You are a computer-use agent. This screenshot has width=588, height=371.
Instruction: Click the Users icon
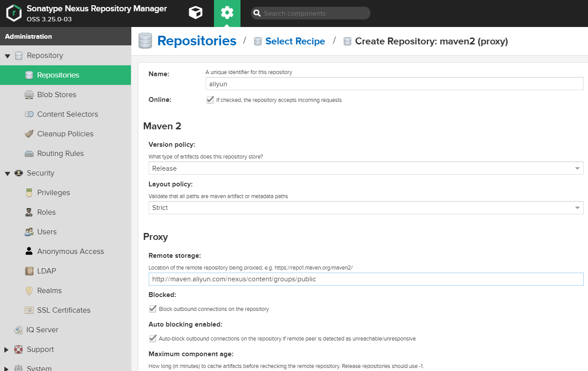pyautogui.click(x=29, y=232)
